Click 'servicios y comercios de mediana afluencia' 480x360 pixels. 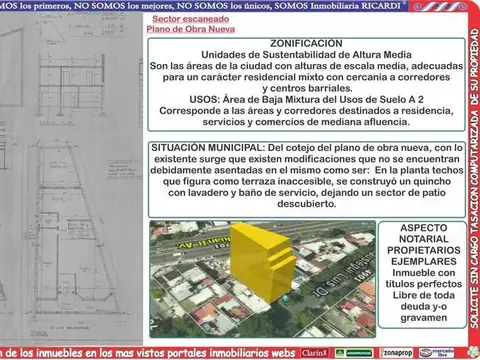point(306,122)
